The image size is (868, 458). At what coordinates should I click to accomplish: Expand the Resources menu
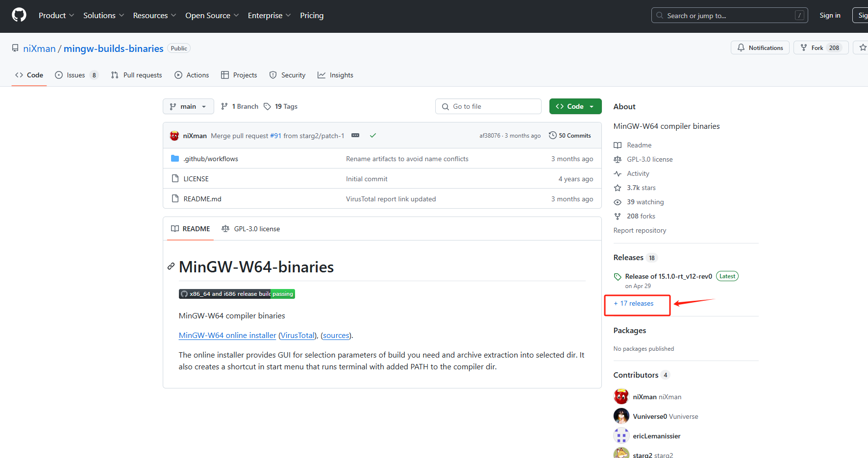154,15
